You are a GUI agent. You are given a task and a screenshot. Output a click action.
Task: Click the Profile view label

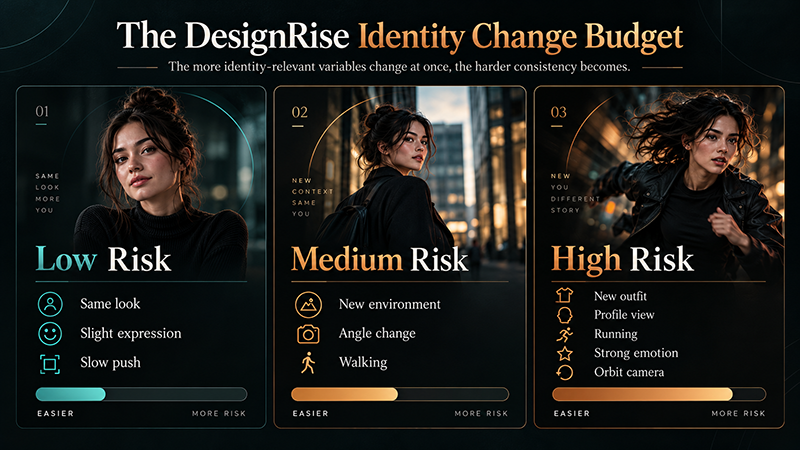[624, 315]
